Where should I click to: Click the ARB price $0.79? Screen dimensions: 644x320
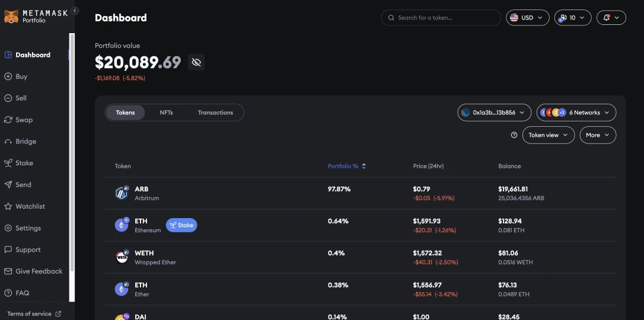coord(422,189)
